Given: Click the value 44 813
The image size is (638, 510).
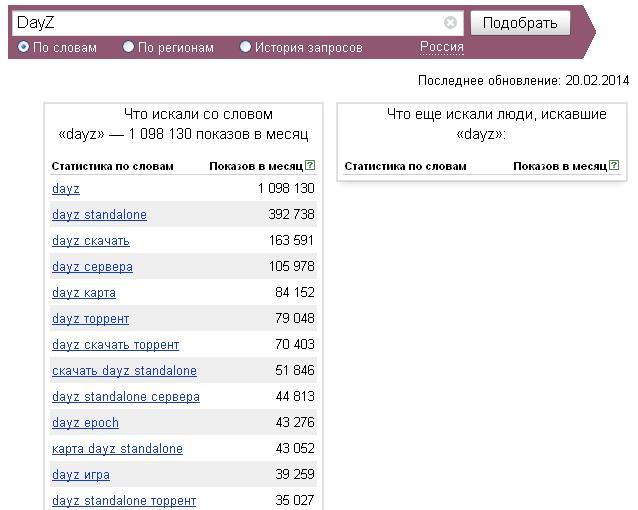Looking at the screenshot, I should [x=295, y=396].
